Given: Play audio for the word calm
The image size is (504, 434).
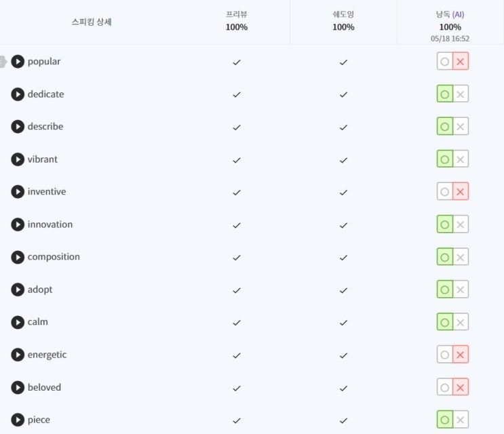Looking at the screenshot, I should [x=18, y=322].
